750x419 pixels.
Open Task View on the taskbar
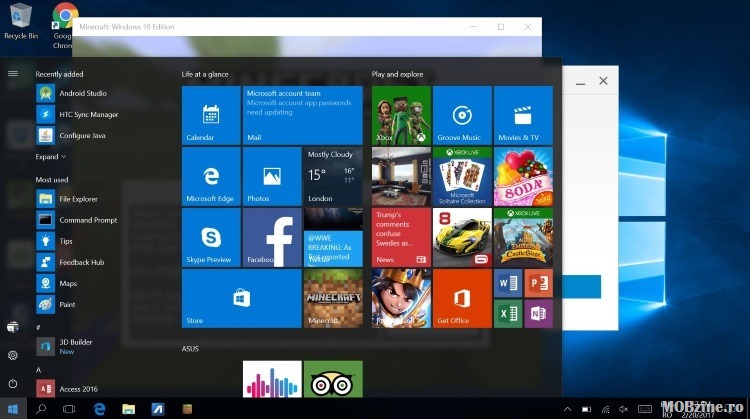(69, 409)
